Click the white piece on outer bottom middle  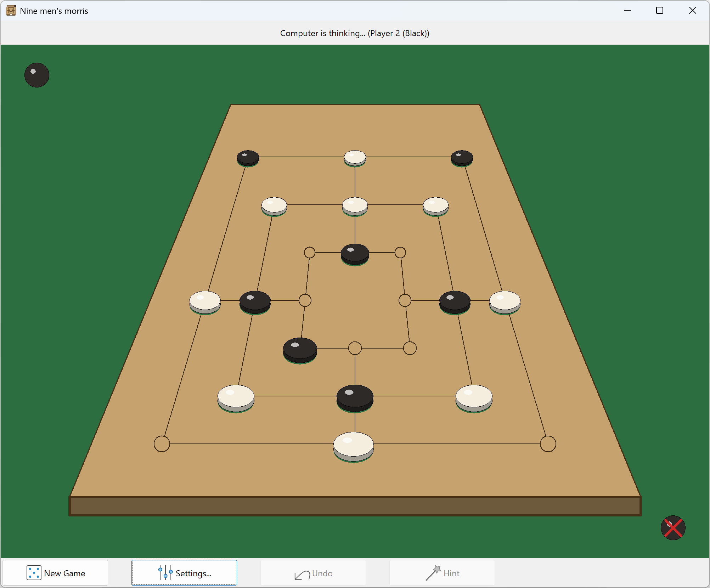(354, 447)
